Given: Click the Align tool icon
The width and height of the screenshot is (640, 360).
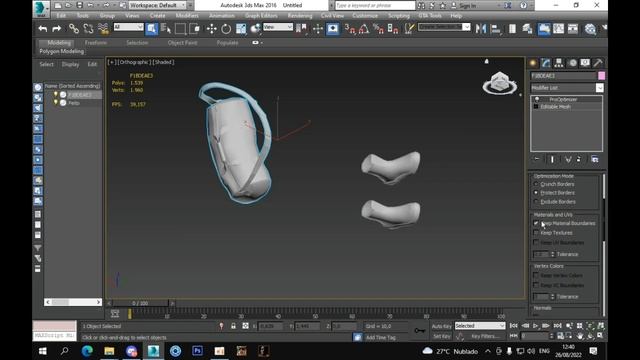Looking at the screenshot, I should click(x=496, y=29).
